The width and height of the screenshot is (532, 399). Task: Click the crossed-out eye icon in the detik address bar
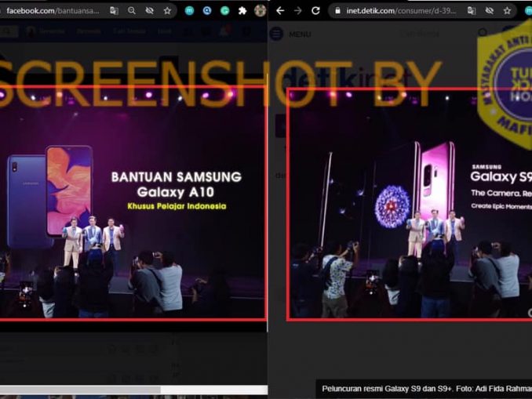pos(490,11)
